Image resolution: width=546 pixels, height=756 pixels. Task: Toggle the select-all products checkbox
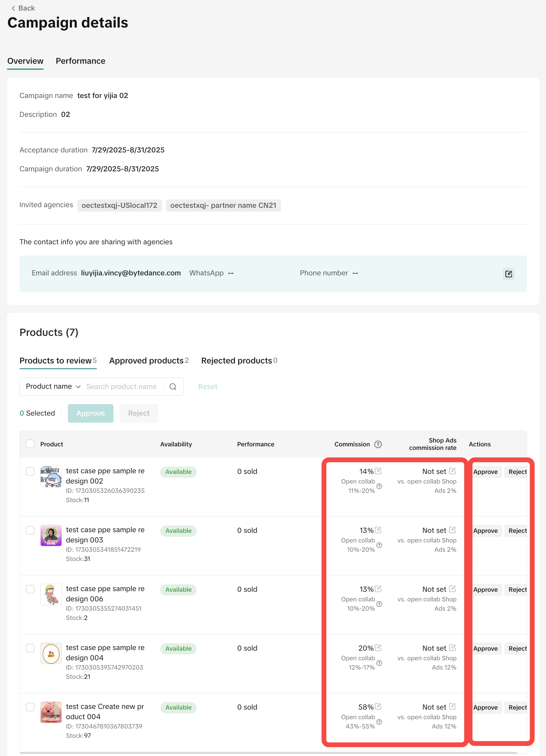click(30, 444)
